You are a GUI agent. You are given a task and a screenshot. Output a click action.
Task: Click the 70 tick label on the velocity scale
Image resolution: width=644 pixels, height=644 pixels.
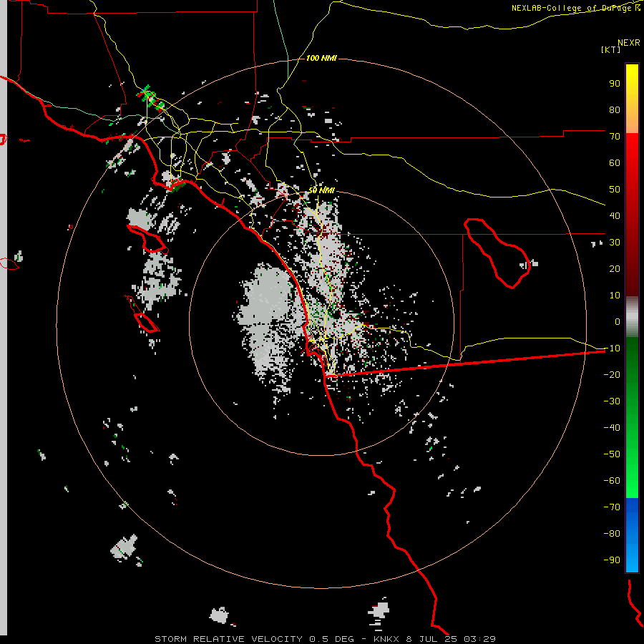[x=615, y=137]
